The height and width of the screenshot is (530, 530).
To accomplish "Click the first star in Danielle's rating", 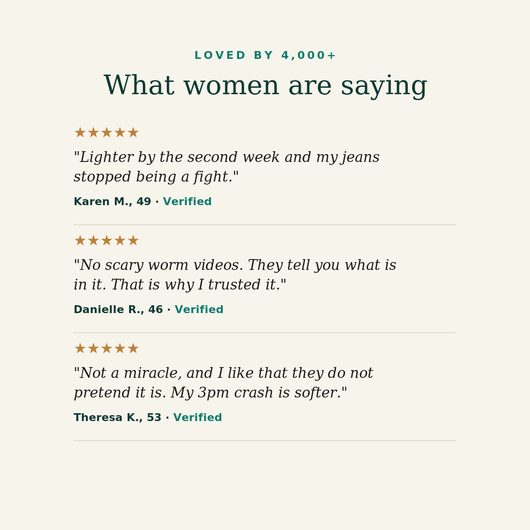I will click(x=80, y=240).
